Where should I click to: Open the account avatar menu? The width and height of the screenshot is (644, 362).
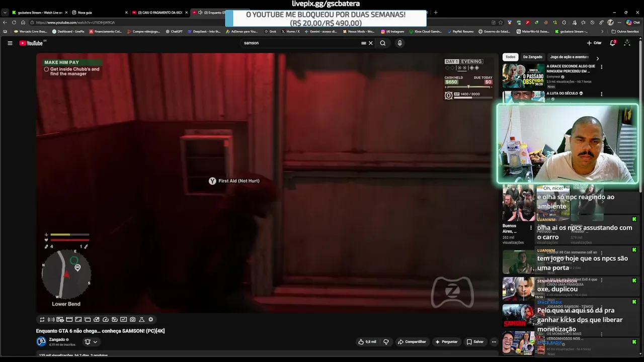pos(627,43)
